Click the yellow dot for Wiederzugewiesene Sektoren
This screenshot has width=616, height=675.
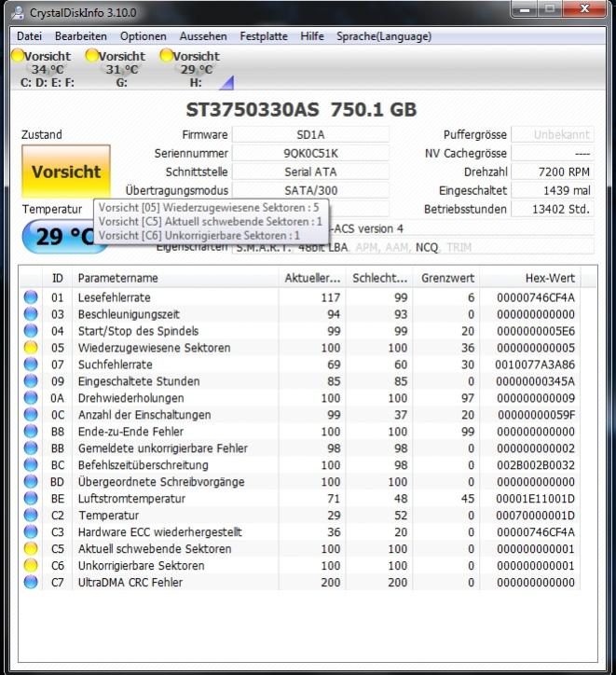point(31,348)
